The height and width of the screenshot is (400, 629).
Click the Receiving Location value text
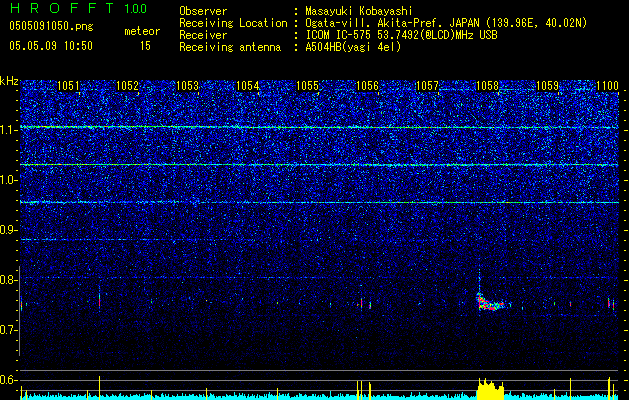point(446,23)
